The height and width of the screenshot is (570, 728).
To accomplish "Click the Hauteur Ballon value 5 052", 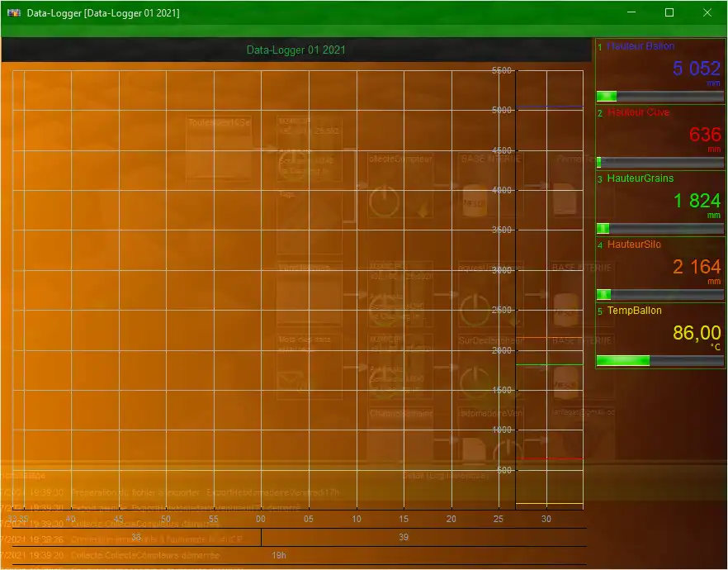I will coord(697,69).
